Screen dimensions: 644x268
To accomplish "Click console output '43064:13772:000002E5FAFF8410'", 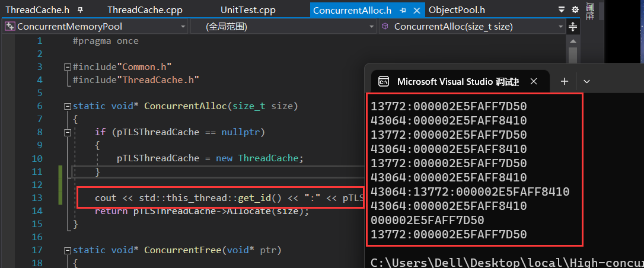I will click(x=470, y=192).
